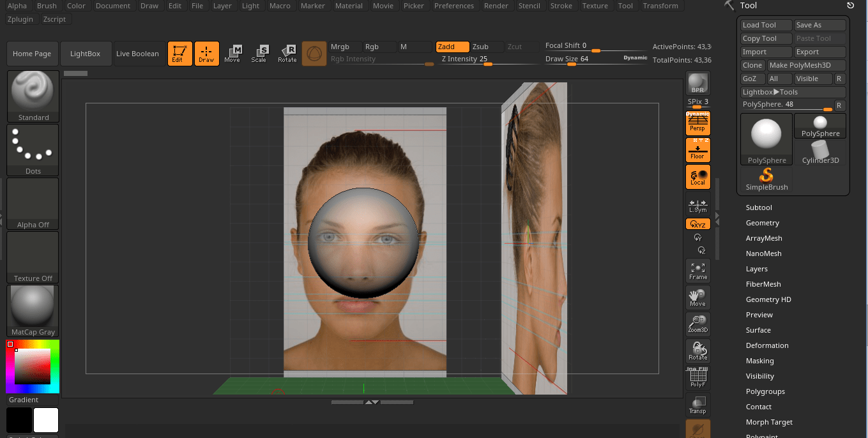This screenshot has height=438, width=868.
Task: Toggle the Floor grid display
Action: pyautogui.click(x=697, y=150)
